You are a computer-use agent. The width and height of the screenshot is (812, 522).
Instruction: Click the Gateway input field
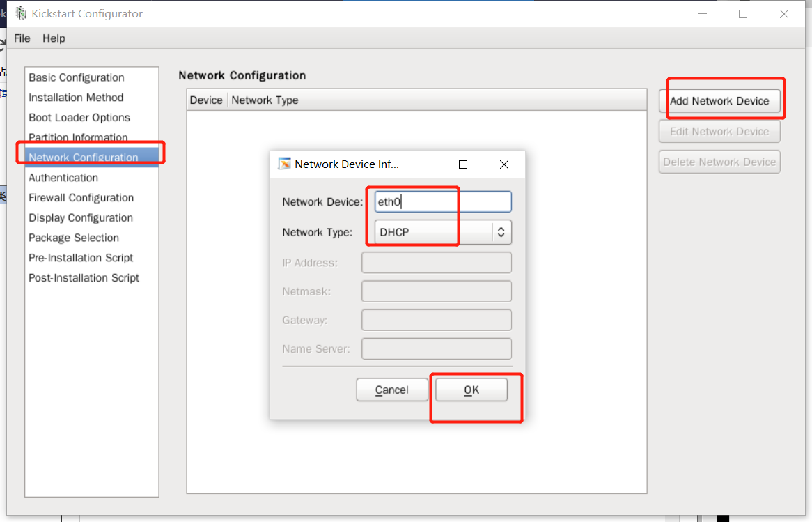pyautogui.click(x=437, y=320)
